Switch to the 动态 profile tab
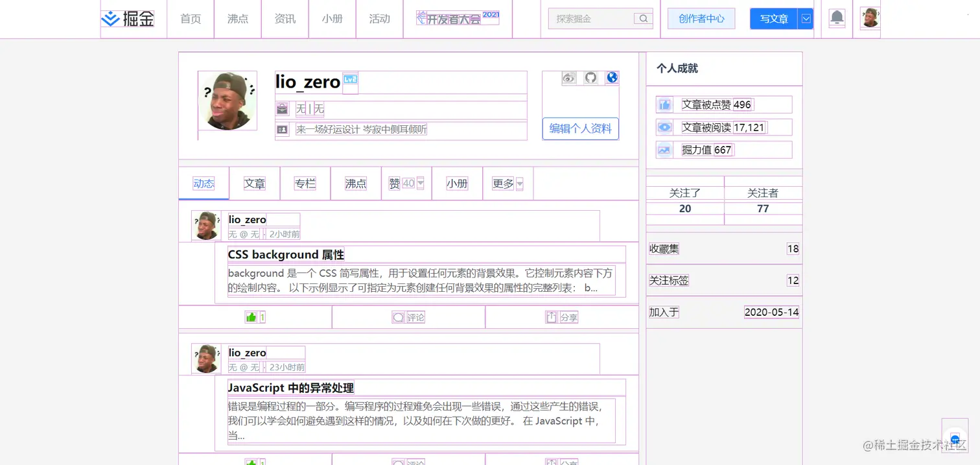980x465 pixels. pos(204,184)
